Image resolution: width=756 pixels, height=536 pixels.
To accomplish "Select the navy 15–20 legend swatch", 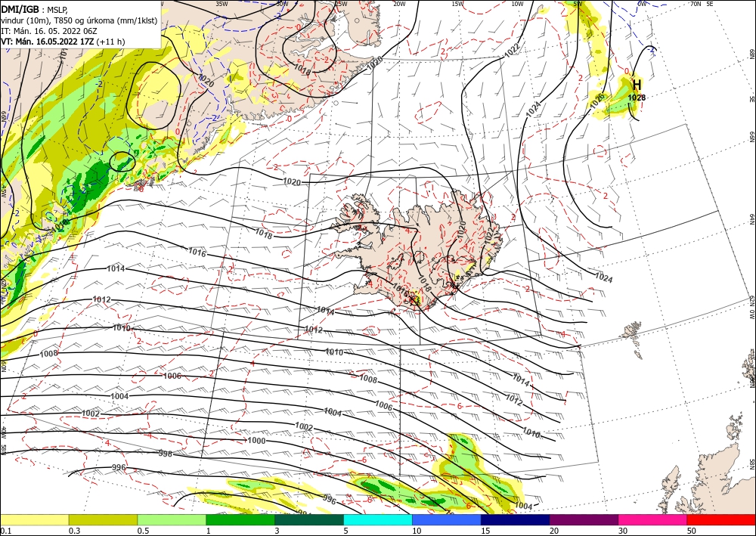I will coord(516,519).
